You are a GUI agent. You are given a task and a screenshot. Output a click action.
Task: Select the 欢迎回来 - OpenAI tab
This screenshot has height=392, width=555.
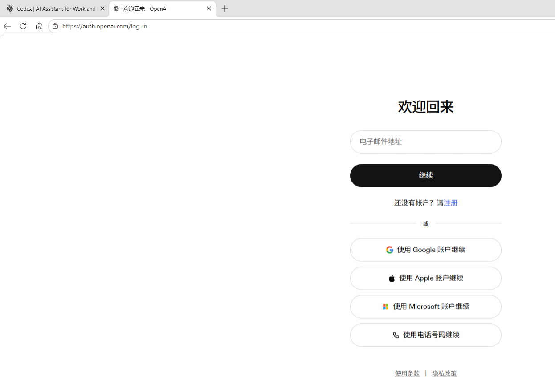(x=163, y=8)
